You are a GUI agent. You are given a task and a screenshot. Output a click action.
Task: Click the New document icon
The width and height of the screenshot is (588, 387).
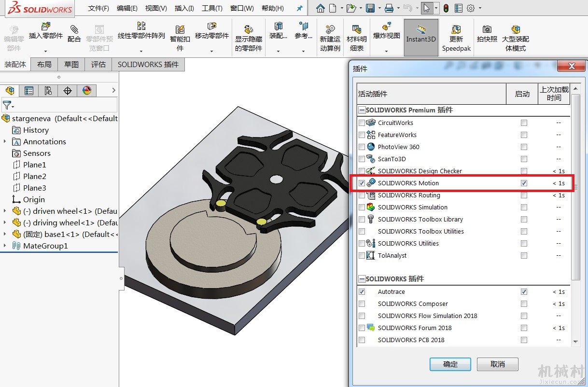[x=333, y=8]
